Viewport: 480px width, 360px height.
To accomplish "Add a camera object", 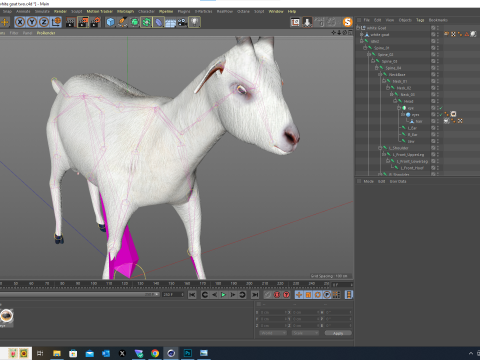I will [x=182, y=22].
